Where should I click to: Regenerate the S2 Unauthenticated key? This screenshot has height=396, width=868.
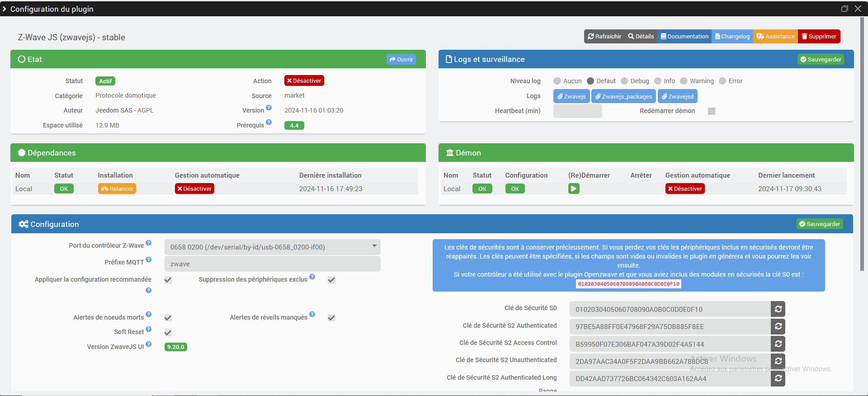click(778, 361)
